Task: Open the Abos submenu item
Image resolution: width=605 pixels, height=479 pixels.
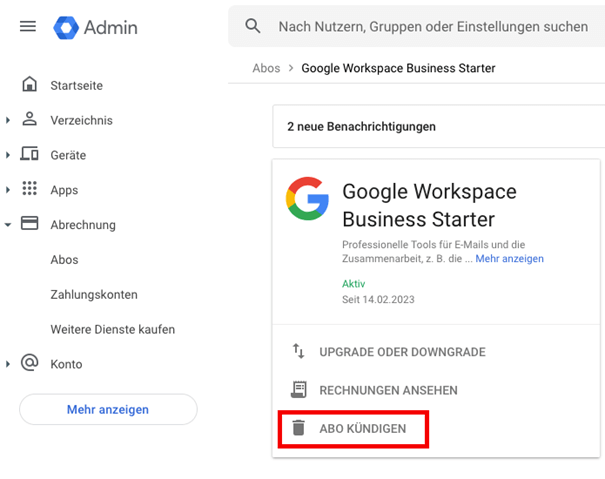Action: click(64, 259)
